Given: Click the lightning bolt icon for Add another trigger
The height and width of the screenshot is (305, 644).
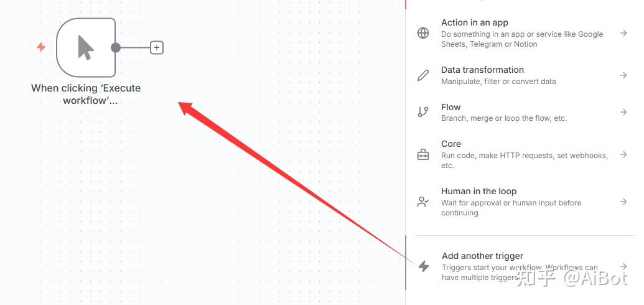Looking at the screenshot, I should point(423,266).
